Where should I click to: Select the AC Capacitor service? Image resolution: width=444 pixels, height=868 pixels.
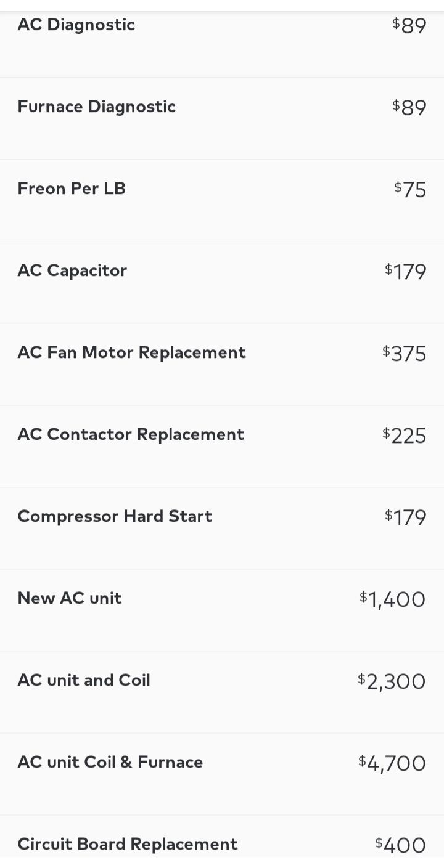pos(222,282)
